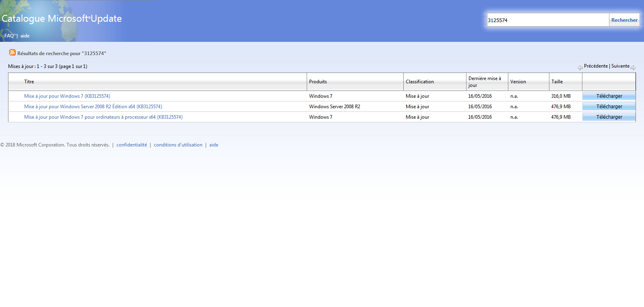Select the 316,0 MB size cell
This screenshot has height=307, width=644.
(x=561, y=96)
